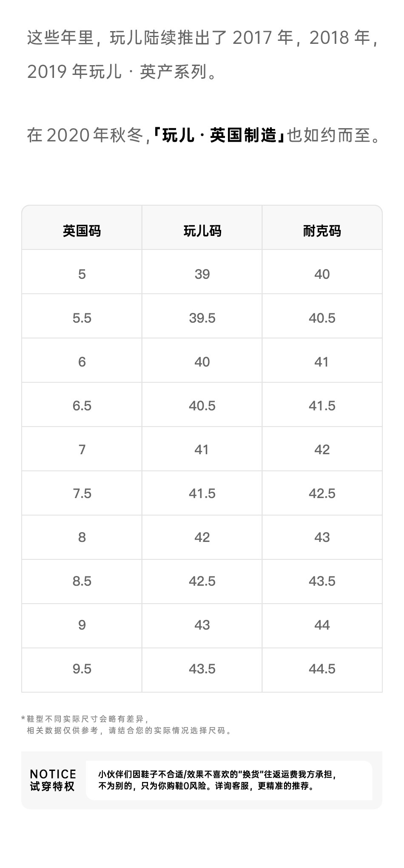Viewport: 404px width, 868px height.
Task: Click the NOTICE 试穿特权 label
Action: coord(53,780)
